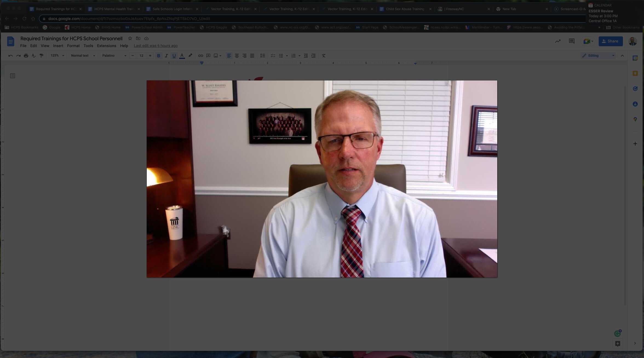
Task: Open text color picker
Action: coord(182,56)
